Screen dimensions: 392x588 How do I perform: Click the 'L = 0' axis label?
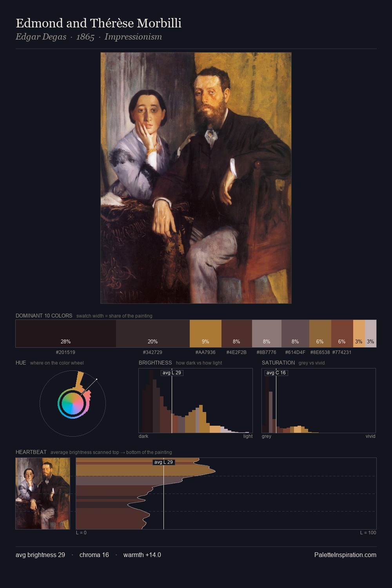pos(81,533)
